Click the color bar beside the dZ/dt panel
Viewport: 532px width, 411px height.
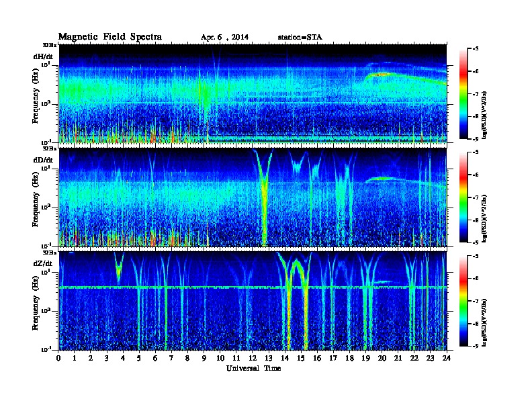click(x=463, y=300)
